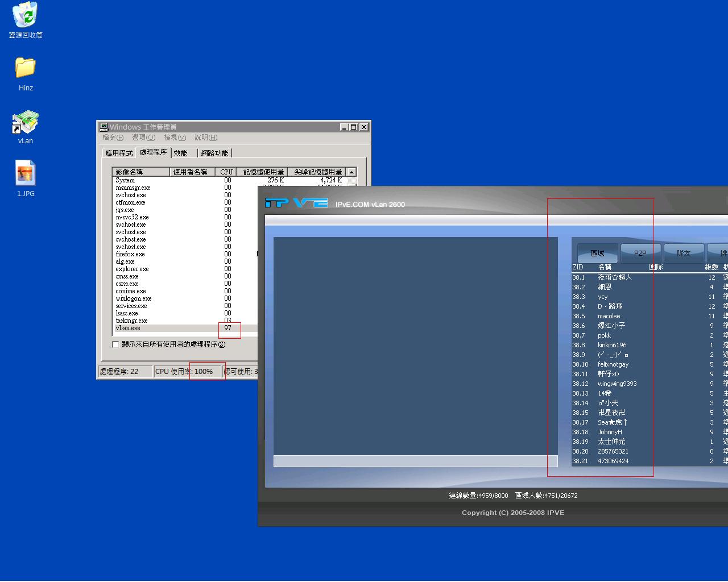The image size is (728, 582).
Task: Click the P2P button in vLan
Action: click(x=640, y=253)
